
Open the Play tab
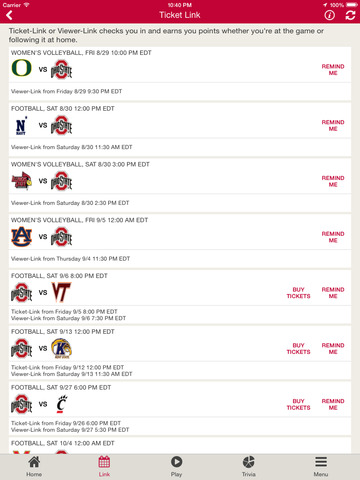click(x=176, y=467)
